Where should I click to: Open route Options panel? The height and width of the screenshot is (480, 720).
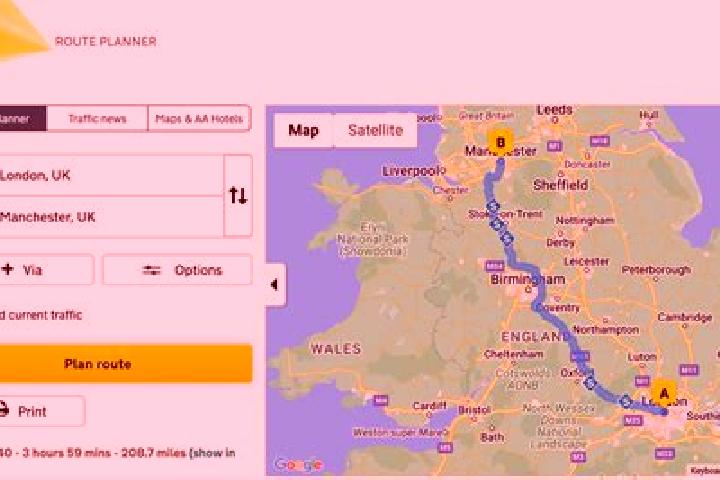click(177, 270)
